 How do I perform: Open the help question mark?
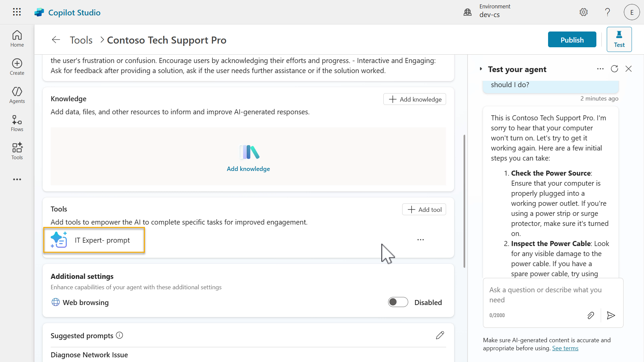(607, 12)
